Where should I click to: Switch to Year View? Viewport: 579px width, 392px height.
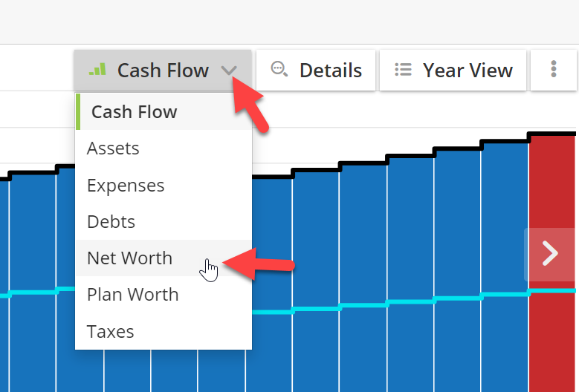[x=467, y=71]
